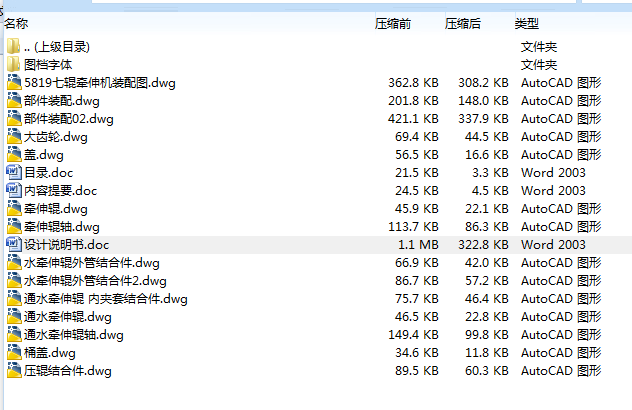Select the 部件装配.dwg file name

pyautogui.click(x=62, y=101)
